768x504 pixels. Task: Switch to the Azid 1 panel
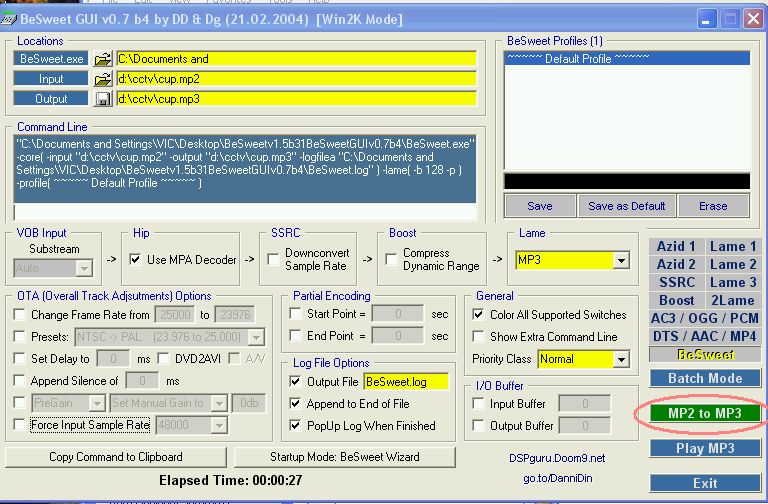pyautogui.click(x=676, y=246)
